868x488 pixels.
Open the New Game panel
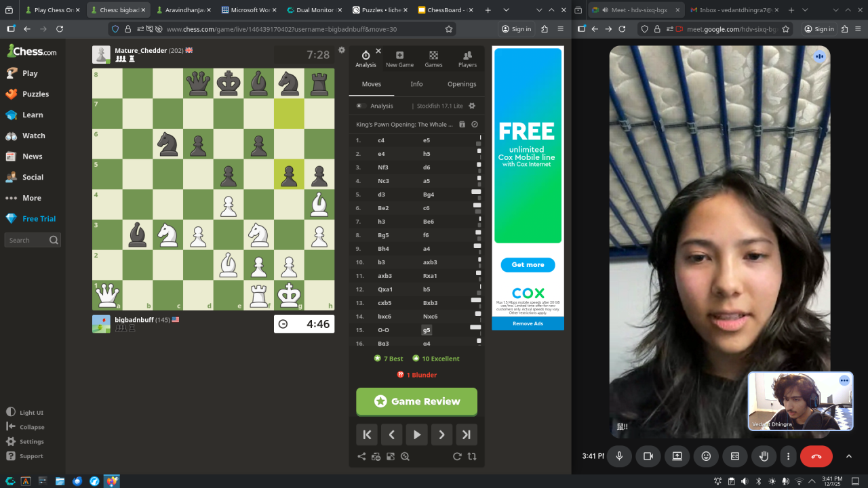click(x=399, y=59)
